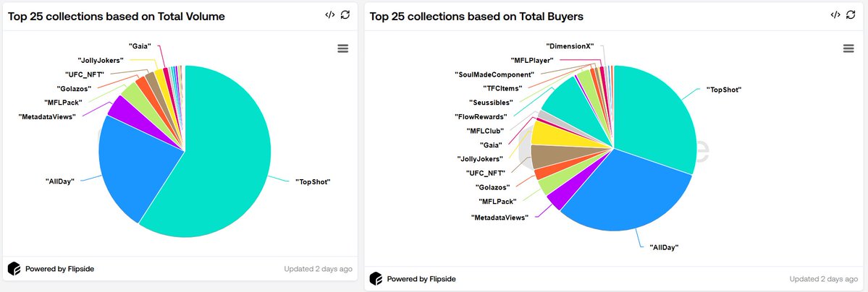Click "TopShot" label in Total Volume chart
Screen dimensions: 868x292
(x=313, y=181)
